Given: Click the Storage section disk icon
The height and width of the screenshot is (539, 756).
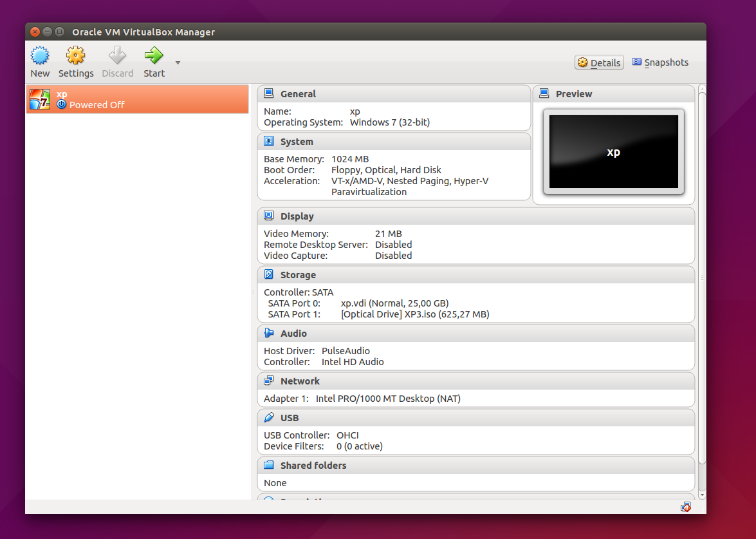Looking at the screenshot, I should click(x=269, y=274).
